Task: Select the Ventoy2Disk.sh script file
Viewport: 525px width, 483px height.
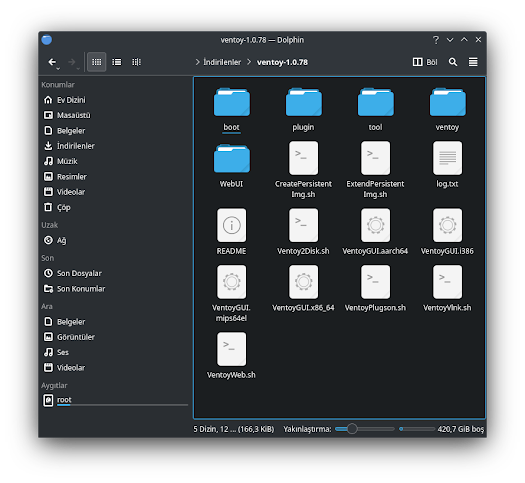Action: 303,232
